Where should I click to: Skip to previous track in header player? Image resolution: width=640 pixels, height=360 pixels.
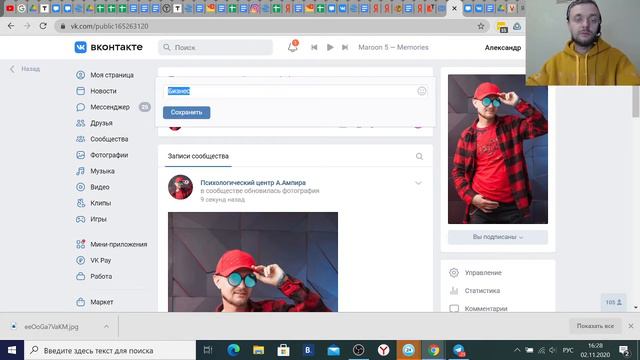pyautogui.click(x=314, y=47)
